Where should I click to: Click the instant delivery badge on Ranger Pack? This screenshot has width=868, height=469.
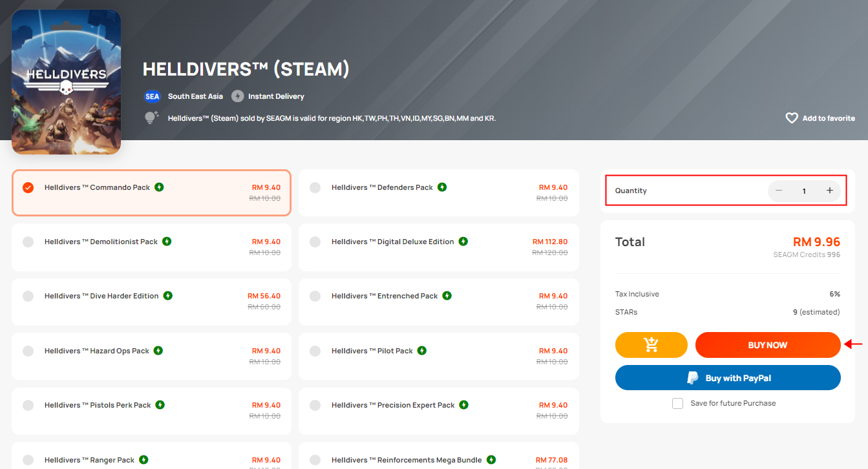[x=143, y=460]
